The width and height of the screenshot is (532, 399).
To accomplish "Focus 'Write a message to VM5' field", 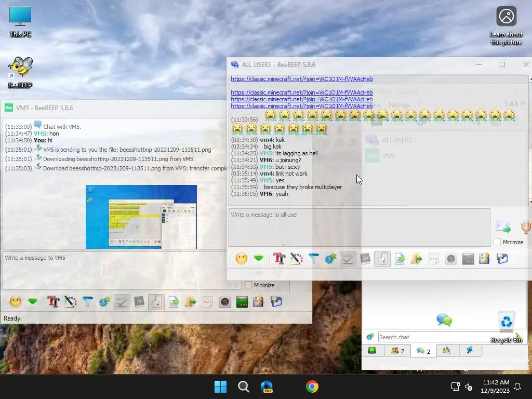I will pyautogui.click(x=122, y=270).
